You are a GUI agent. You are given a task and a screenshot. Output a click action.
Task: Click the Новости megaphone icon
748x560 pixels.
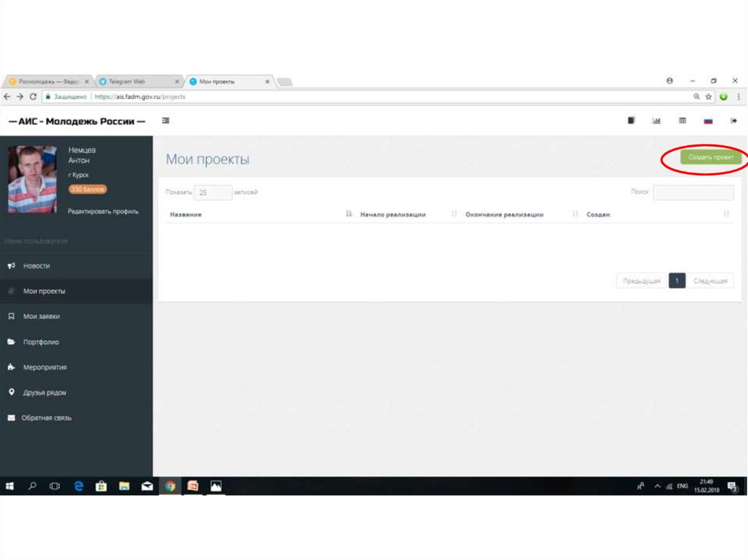(x=12, y=266)
